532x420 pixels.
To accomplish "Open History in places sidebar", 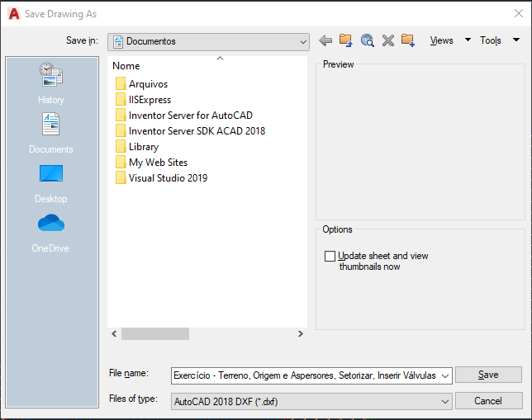I will (50, 84).
